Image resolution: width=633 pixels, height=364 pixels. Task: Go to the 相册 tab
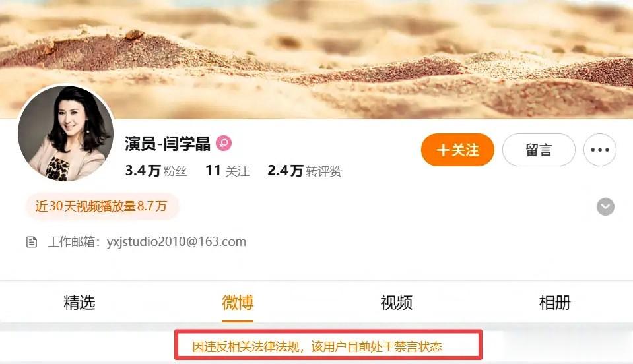click(x=554, y=302)
